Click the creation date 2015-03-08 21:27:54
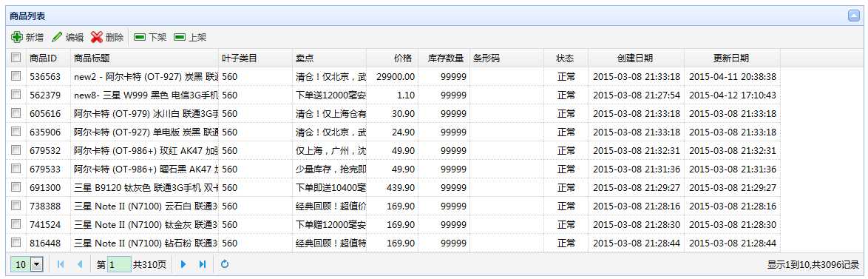The height and width of the screenshot is (279, 868). 636,95
